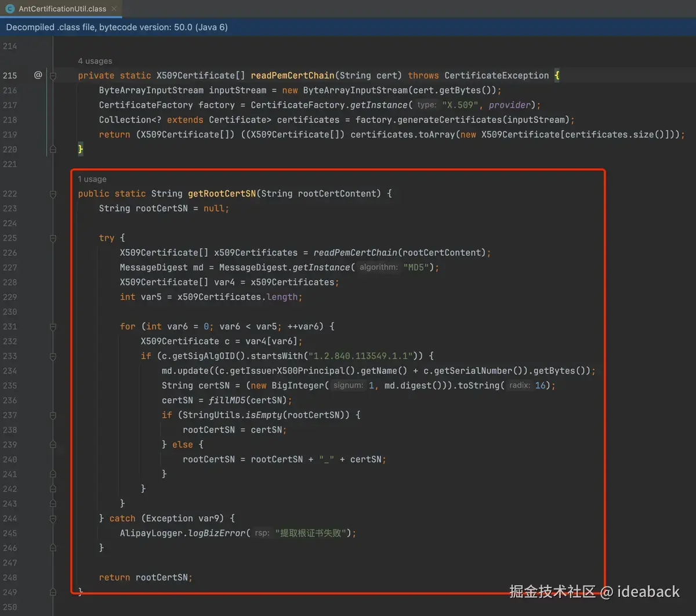Click the "提取根证书失败" string literal

pos(311,534)
